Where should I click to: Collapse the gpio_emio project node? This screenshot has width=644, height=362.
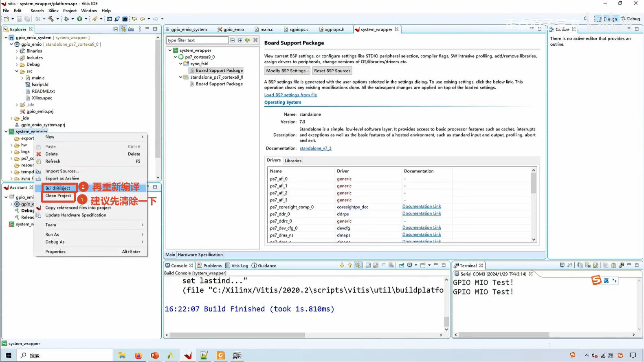pyautogui.click(x=11, y=44)
